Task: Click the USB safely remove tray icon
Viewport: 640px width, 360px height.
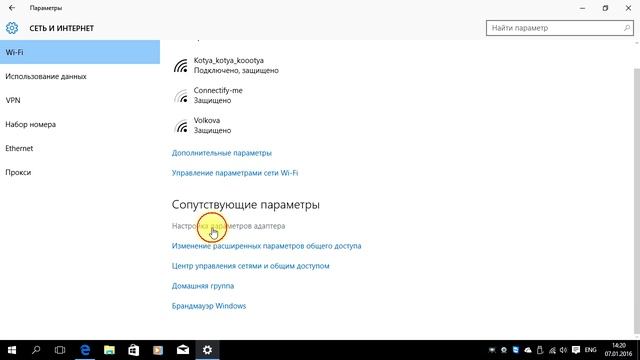Action: [x=540, y=350]
